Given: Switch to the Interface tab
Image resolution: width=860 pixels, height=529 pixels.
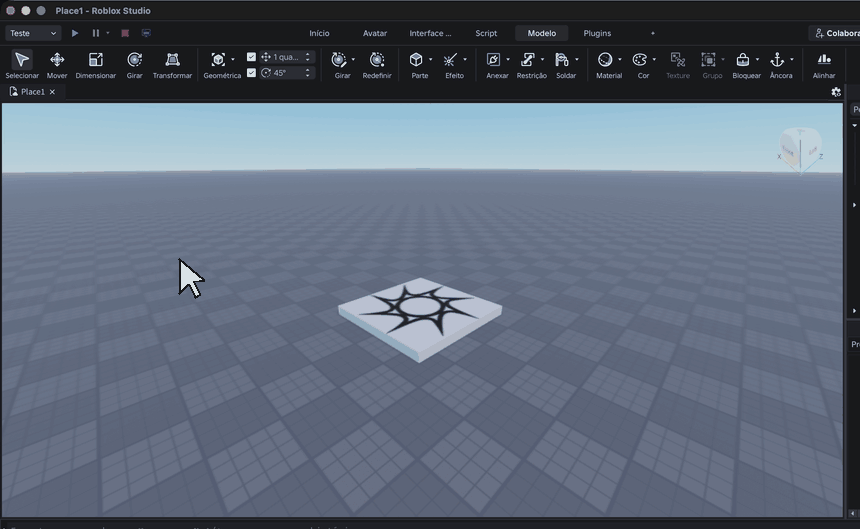Looking at the screenshot, I should tap(430, 33).
